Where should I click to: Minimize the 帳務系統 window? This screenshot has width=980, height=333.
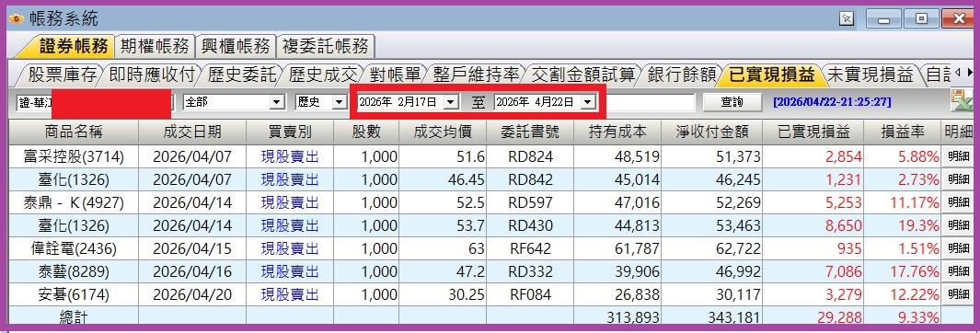pos(883,18)
